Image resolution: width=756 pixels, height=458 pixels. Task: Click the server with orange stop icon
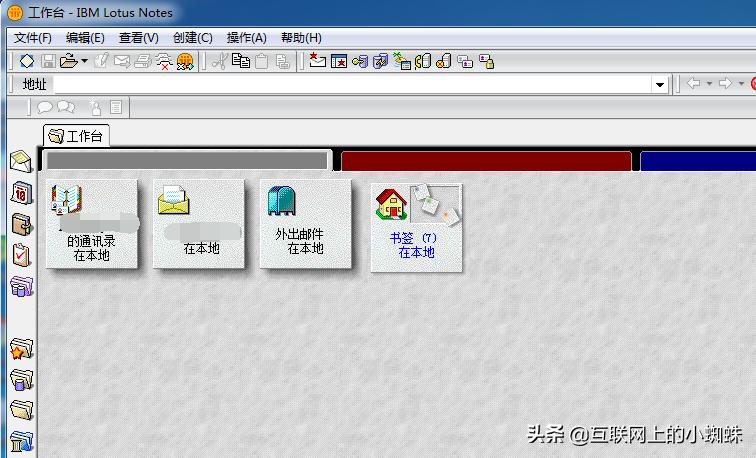coord(444,61)
